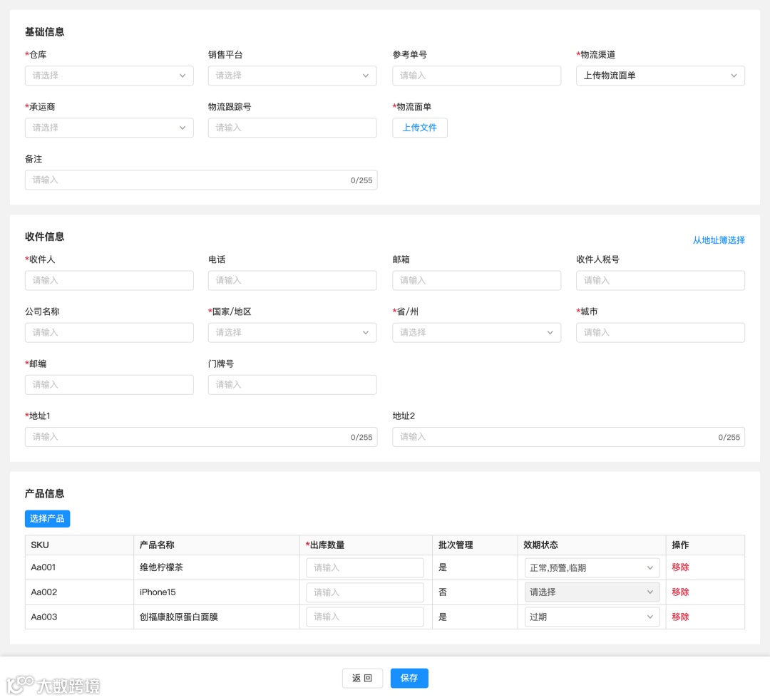The width and height of the screenshot is (770, 700).
Task: Open the 仓库 (warehouse) dropdown
Action: [109, 76]
